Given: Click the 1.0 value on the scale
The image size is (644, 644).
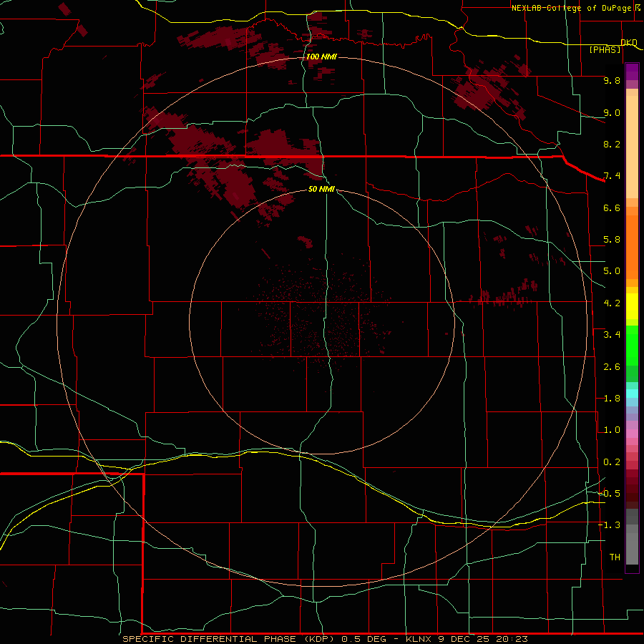Looking at the screenshot, I should pos(612,430).
